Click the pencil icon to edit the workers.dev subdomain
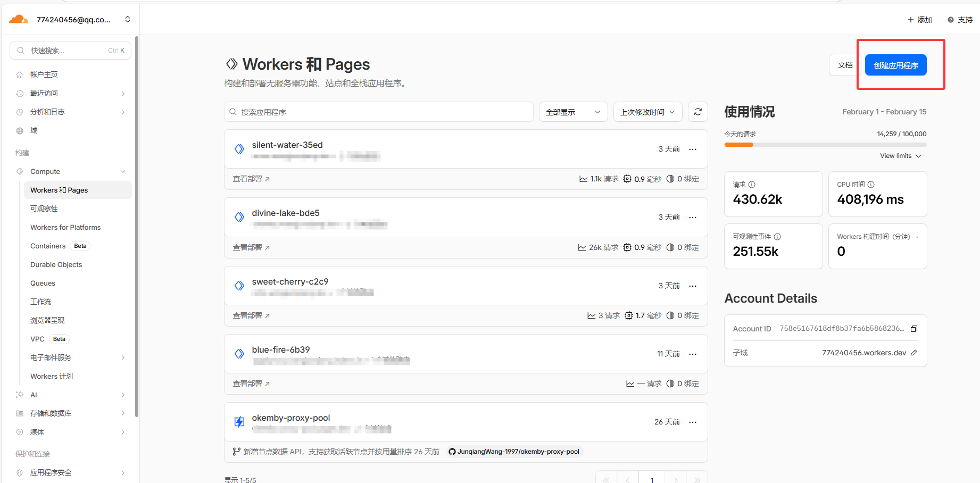 click(914, 353)
